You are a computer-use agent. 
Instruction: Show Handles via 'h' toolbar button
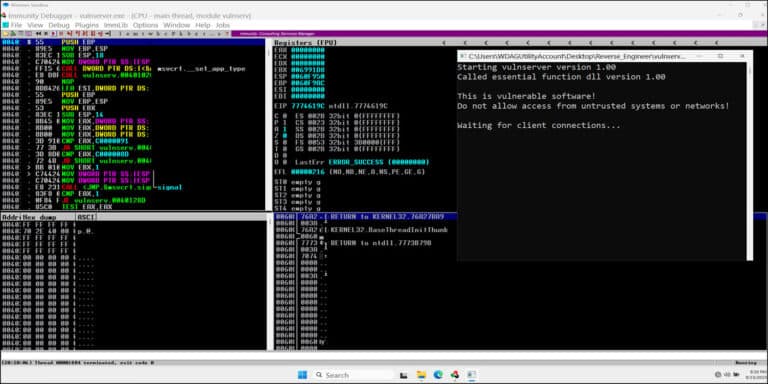pos(158,33)
